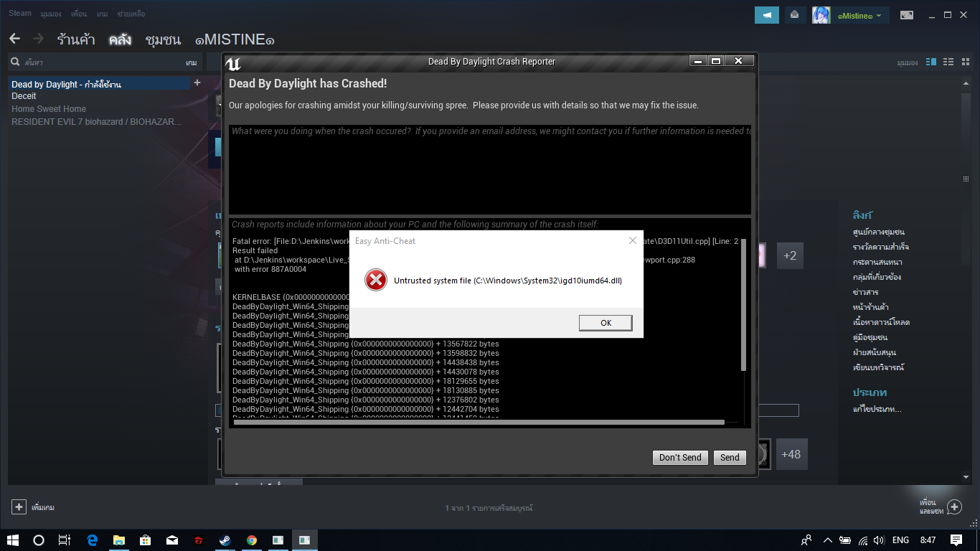
Task: Launch Microsoft Edge from taskbar
Action: coord(93,540)
